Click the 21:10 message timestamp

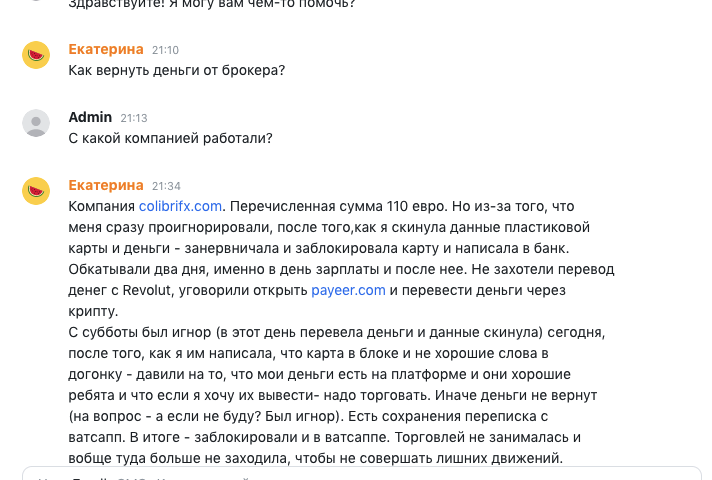coord(165,50)
